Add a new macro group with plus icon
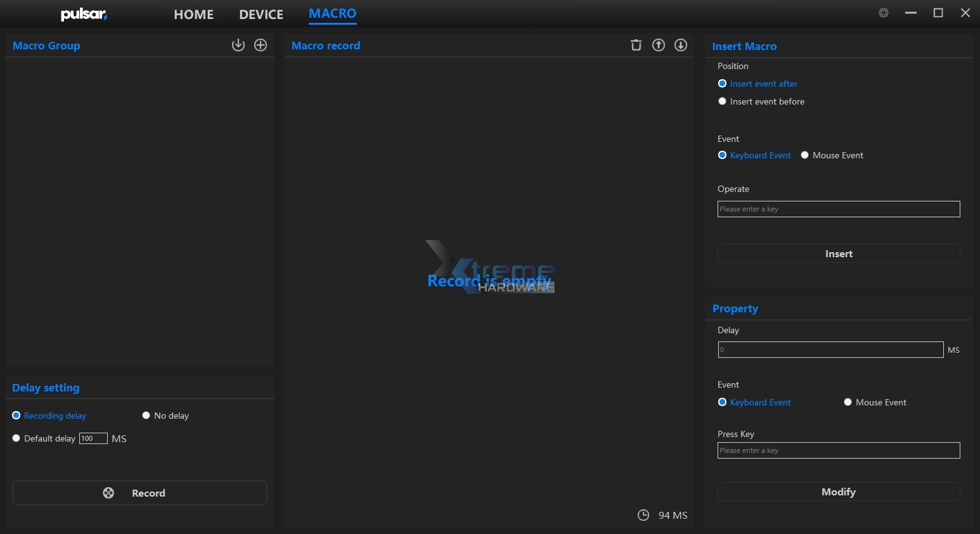The width and height of the screenshot is (980, 534). tap(261, 45)
